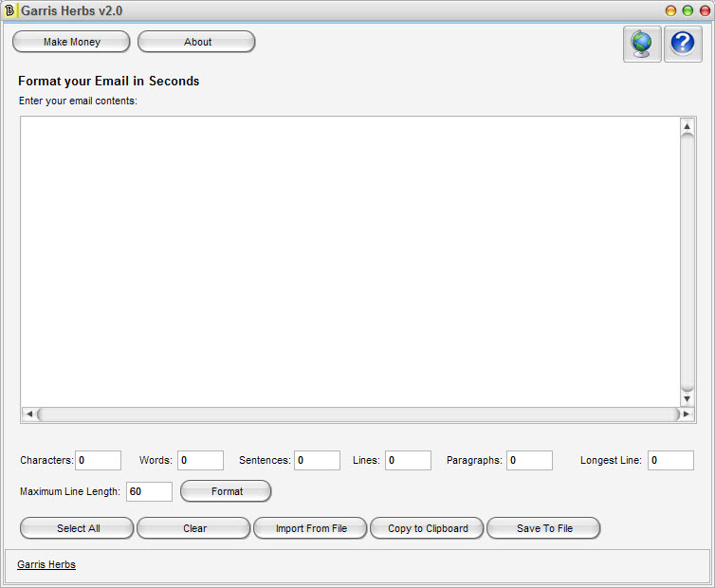Click Copy to Clipboard button
The height and width of the screenshot is (588, 715).
point(427,528)
